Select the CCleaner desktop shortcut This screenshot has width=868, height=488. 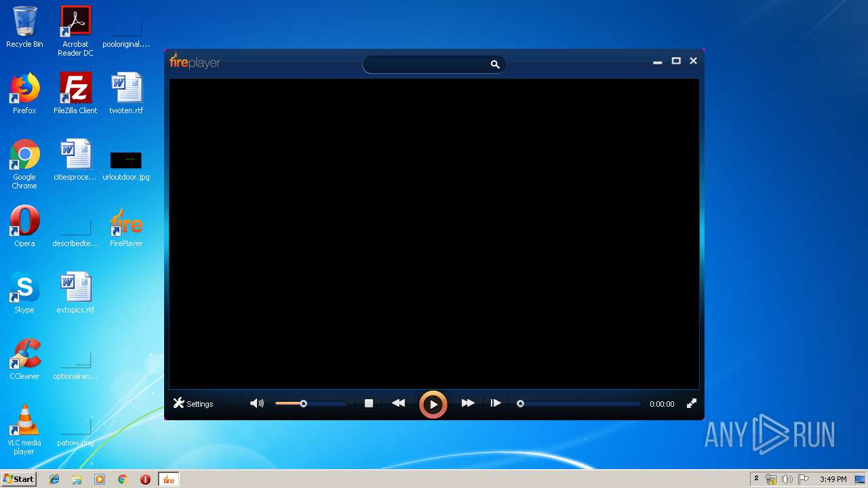point(24,359)
